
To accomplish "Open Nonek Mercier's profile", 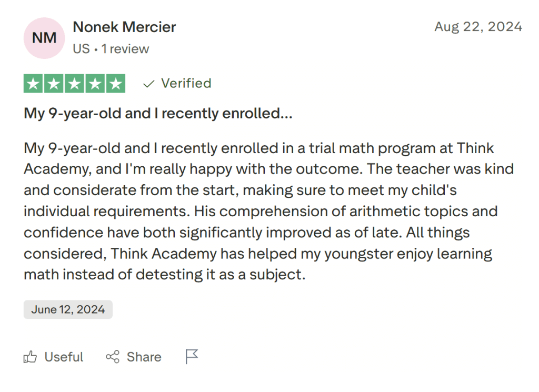I will tap(124, 27).
